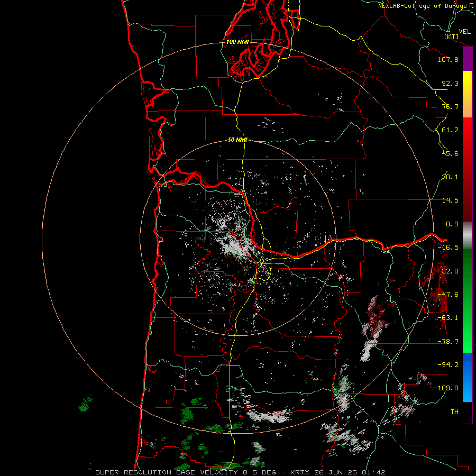Select the -16.5 scale value
The image size is (476, 476).
(x=448, y=248)
